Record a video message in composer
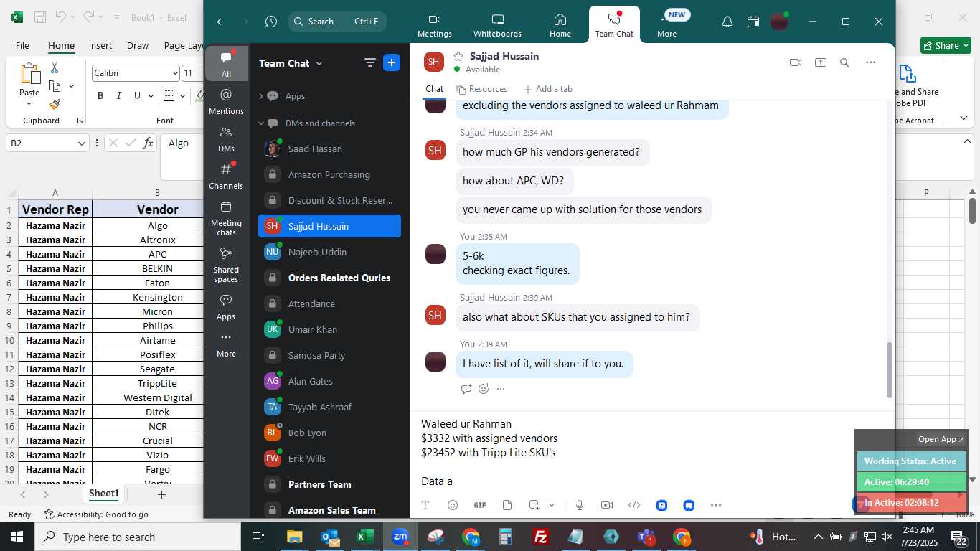This screenshot has width=980, height=551. [607, 505]
